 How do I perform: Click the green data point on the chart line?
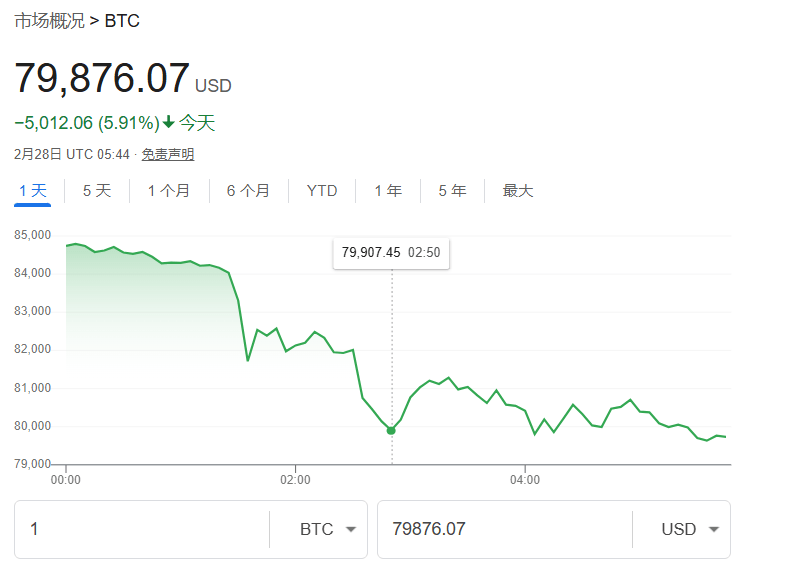[x=391, y=430]
